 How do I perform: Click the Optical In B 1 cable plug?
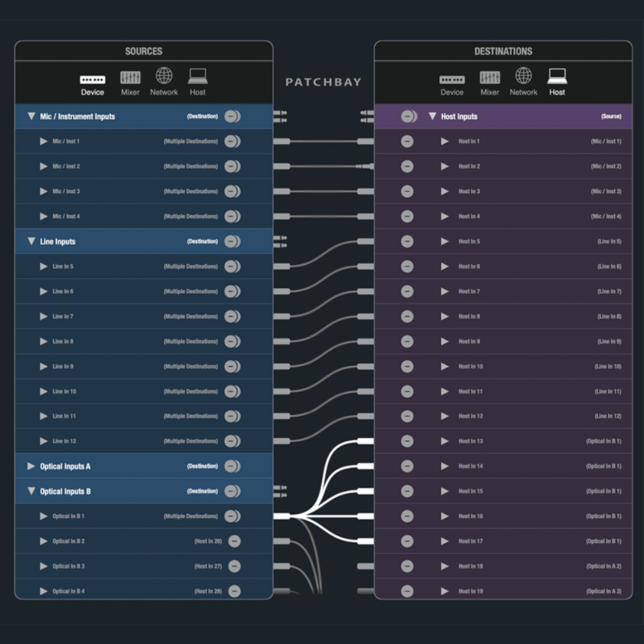coord(282,516)
